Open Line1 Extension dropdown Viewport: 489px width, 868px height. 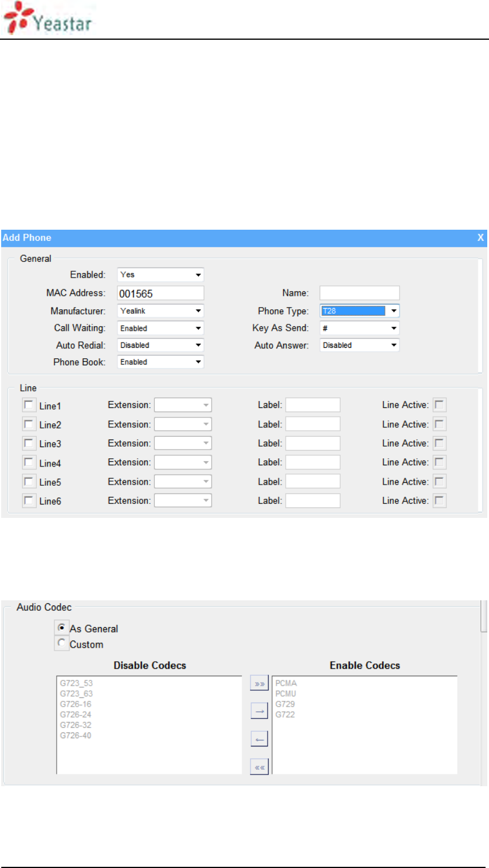point(183,405)
